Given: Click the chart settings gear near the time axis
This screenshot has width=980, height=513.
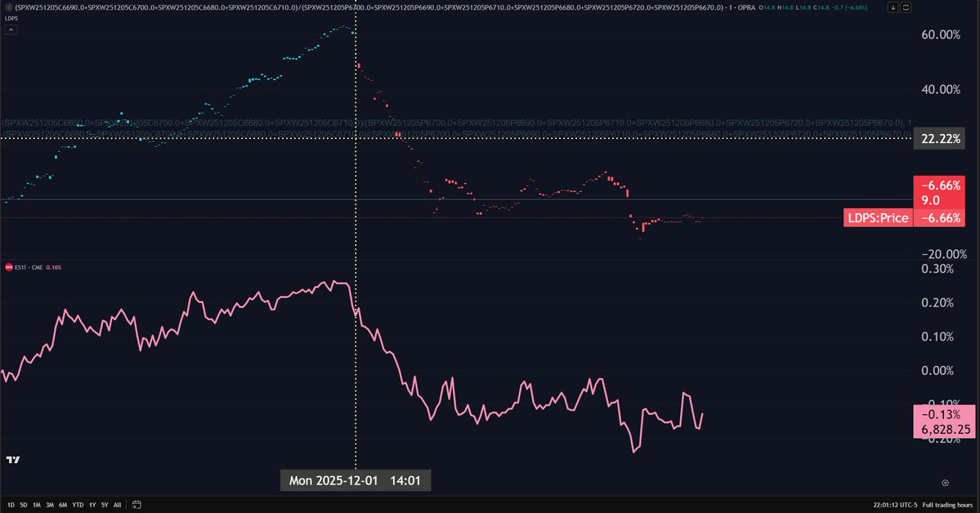Looking at the screenshot, I should coord(945,483).
